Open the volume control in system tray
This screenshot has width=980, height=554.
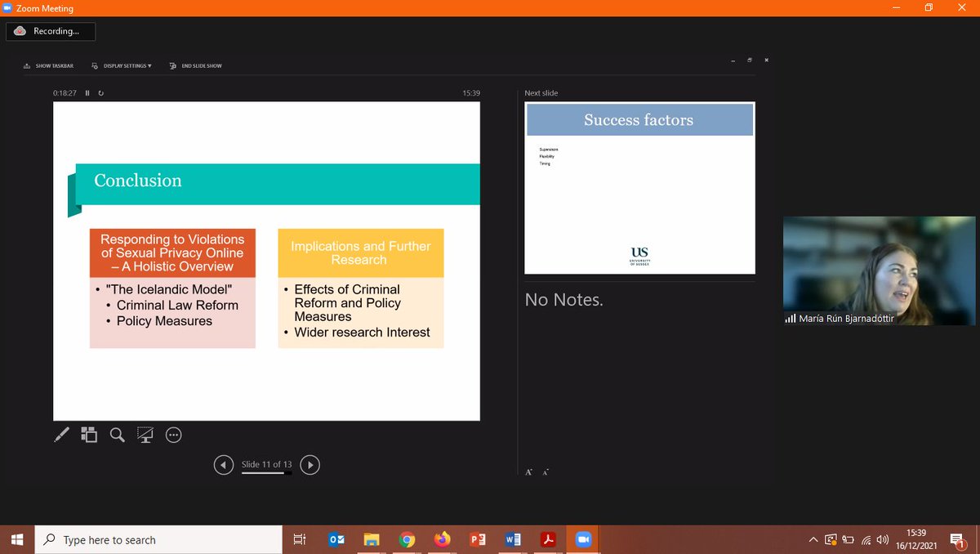tap(883, 539)
